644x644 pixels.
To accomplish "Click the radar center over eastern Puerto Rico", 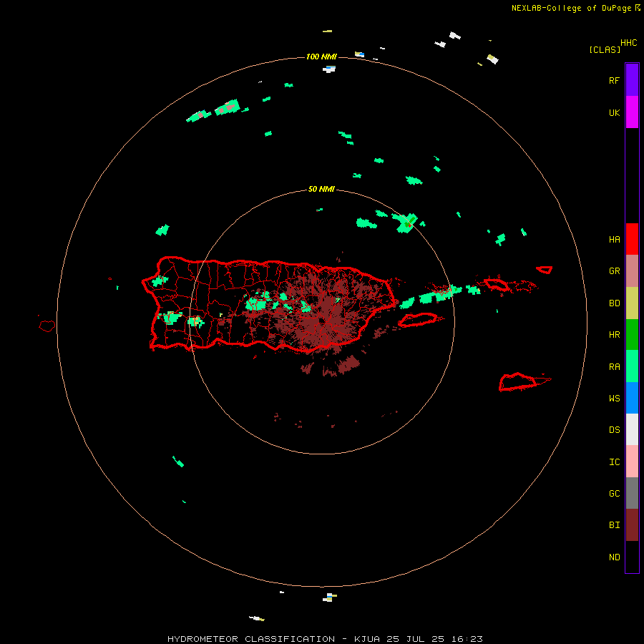I will [x=321, y=321].
